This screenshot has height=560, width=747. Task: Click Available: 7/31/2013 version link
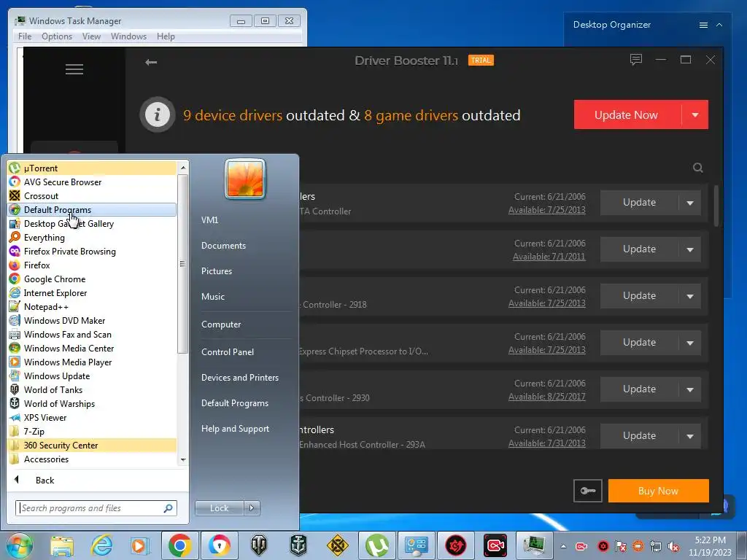547,443
